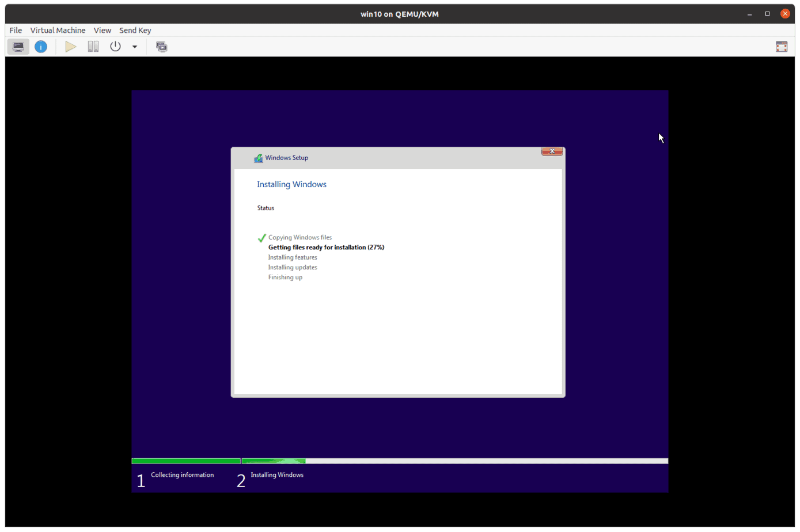800x532 pixels.
Task: Click 'Installing Windows' heading
Action: [291, 184]
